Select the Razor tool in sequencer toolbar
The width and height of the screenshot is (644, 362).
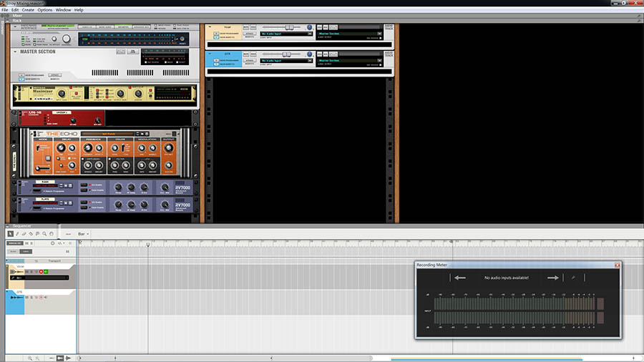(31, 233)
